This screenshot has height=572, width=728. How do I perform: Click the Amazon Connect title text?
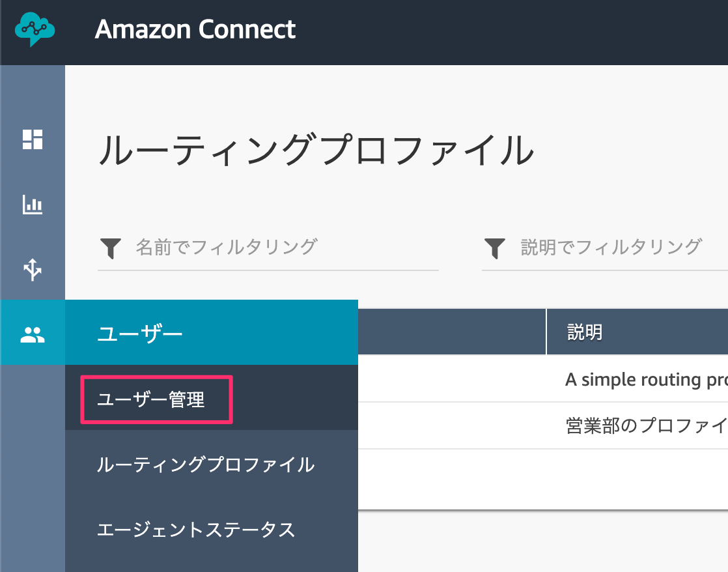pyautogui.click(x=195, y=29)
